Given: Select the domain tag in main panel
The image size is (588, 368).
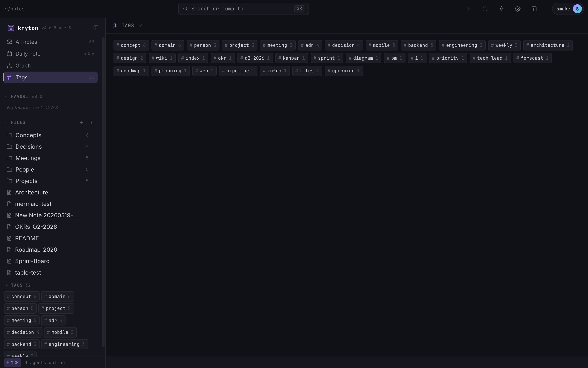Looking at the screenshot, I should (168, 45).
